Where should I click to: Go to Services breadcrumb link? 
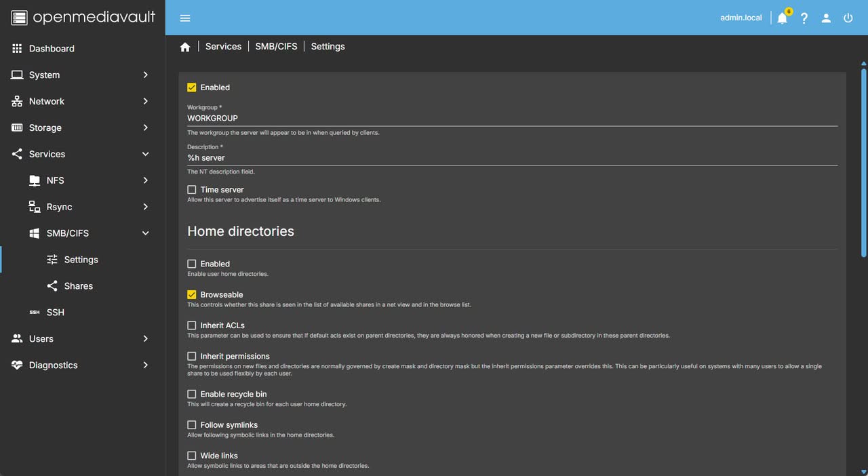[223, 47]
